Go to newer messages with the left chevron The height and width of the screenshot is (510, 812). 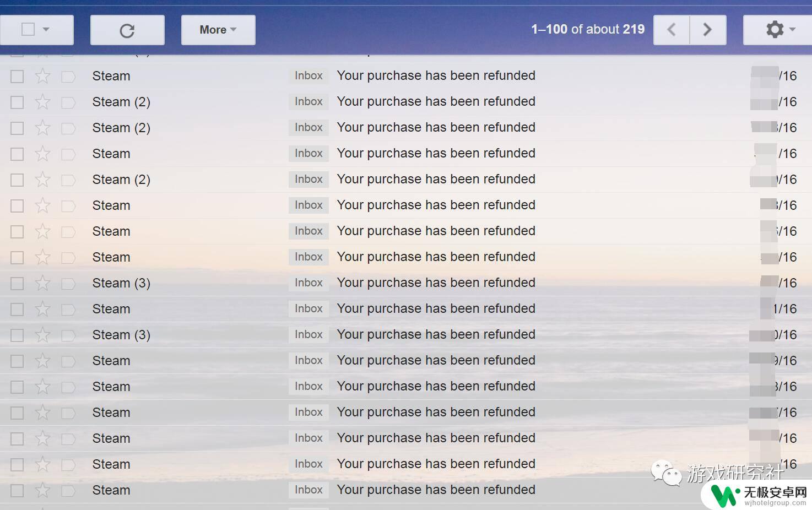672,30
